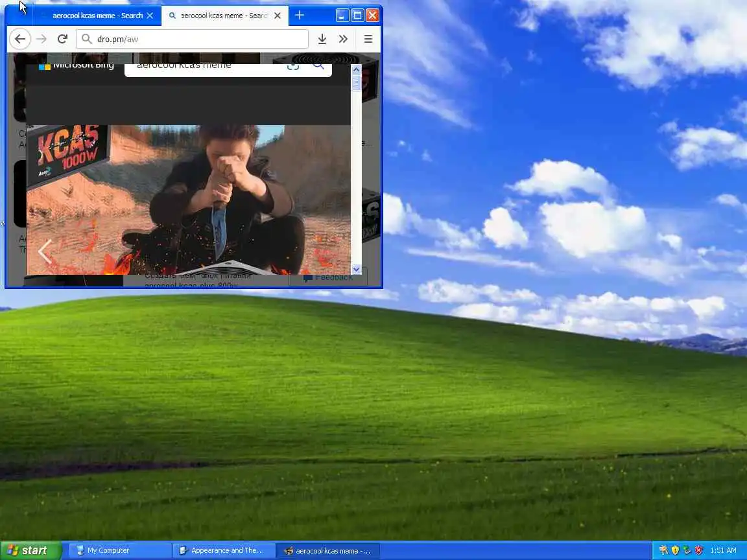Click the Feedback button
The image size is (747, 560).
click(x=328, y=278)
